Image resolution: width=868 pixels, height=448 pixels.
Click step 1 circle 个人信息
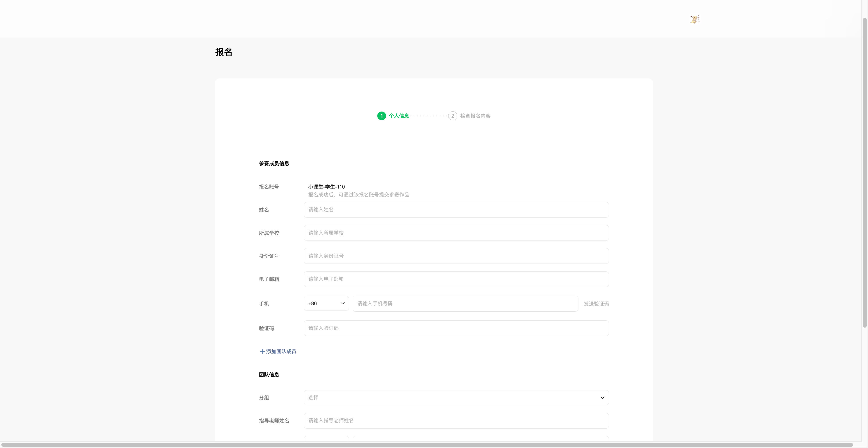click(x=381, y=116)
